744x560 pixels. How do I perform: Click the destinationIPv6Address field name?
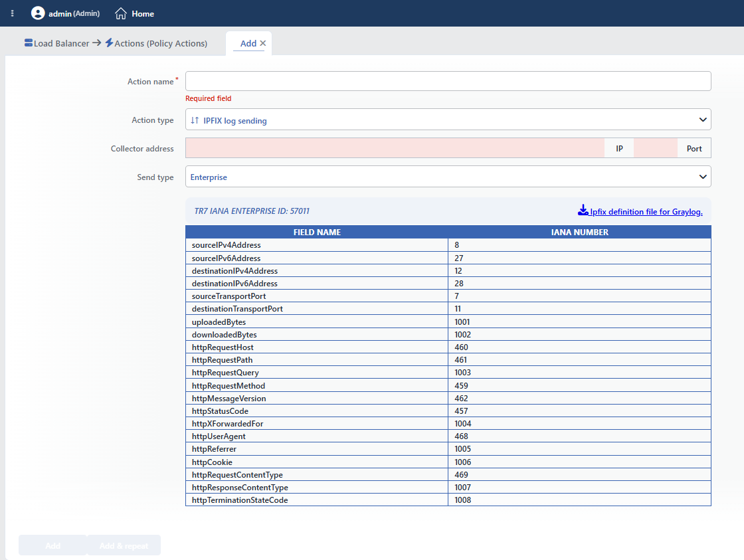tap(234, 284)
